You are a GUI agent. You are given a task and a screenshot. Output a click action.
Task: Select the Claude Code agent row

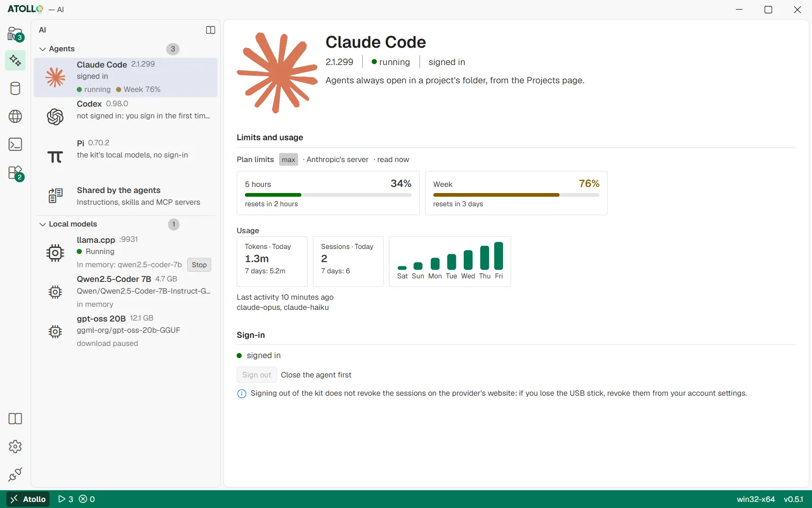coord(125,77)
